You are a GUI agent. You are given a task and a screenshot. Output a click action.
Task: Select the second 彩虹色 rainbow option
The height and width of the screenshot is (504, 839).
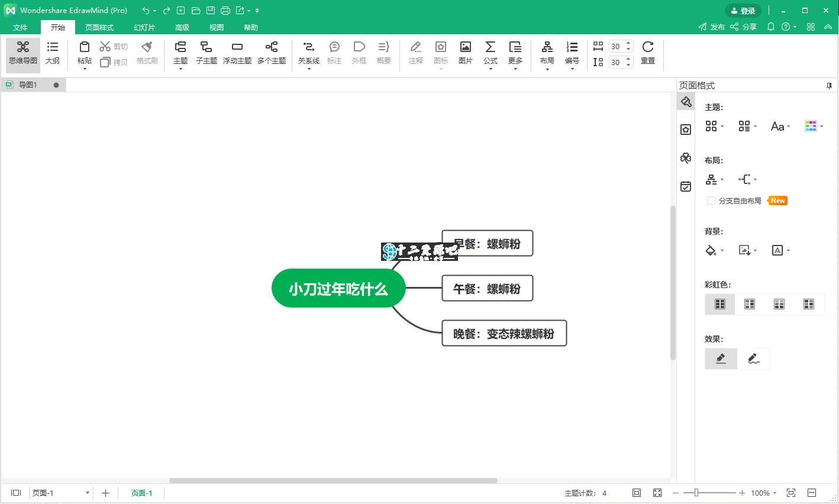[750, 304]
